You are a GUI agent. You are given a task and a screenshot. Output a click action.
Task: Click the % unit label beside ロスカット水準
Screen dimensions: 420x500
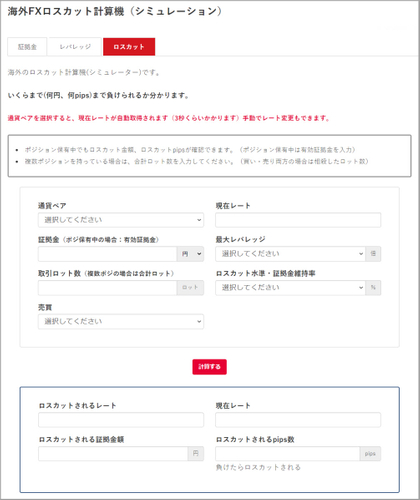point(373,288)
